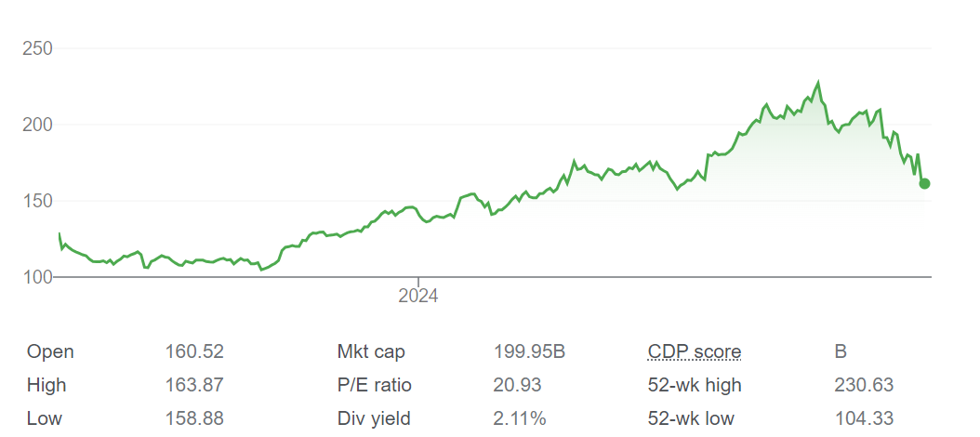Click the 52-wk high label
The width and height of the screenshot is (980, 437).
(x=695, y=385)
